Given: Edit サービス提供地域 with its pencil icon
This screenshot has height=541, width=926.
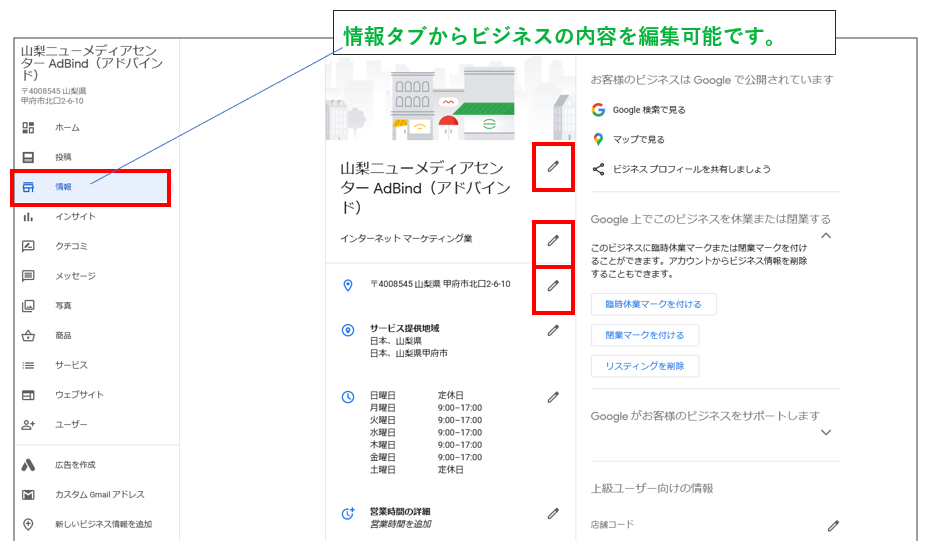Looking at the screenshot, I should [553, 331].
